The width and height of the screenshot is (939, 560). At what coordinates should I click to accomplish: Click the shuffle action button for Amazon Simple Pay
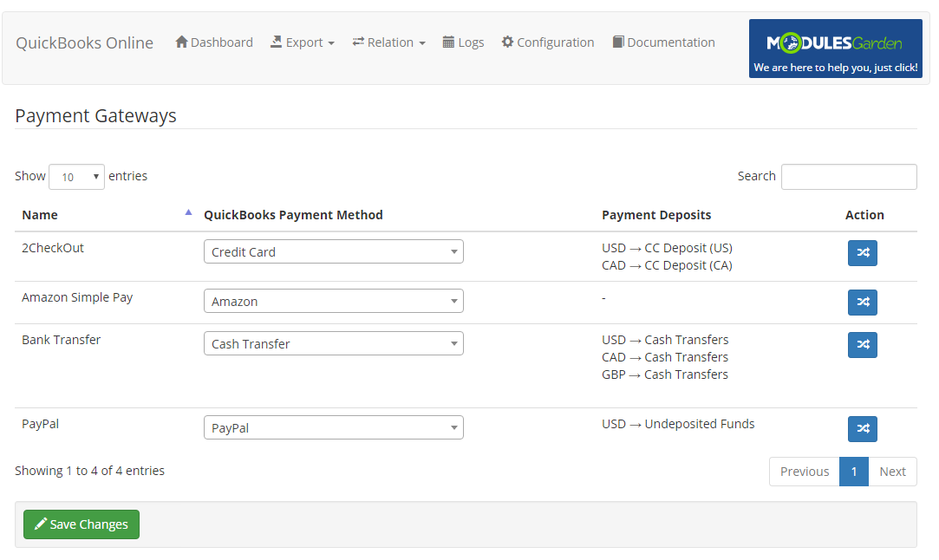tap(863, 302)
